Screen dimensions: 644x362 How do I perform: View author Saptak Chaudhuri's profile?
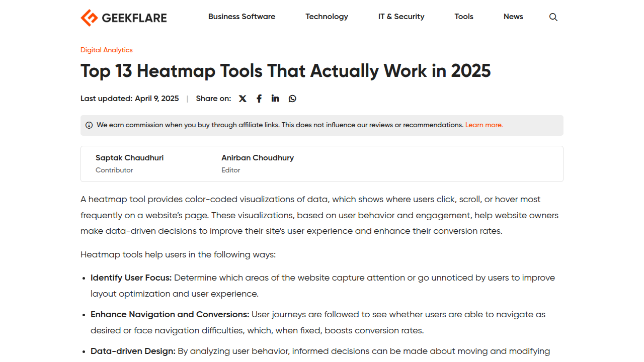tap(129, 158)
